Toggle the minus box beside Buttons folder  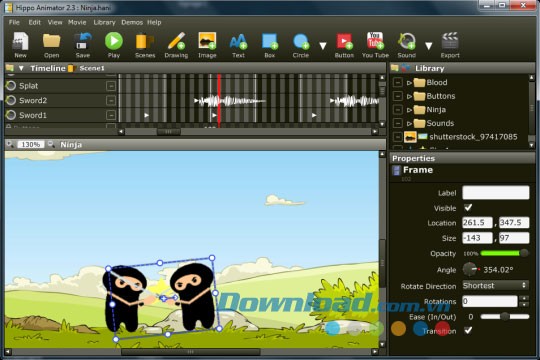pyautogui.click(x=397, y=96)
